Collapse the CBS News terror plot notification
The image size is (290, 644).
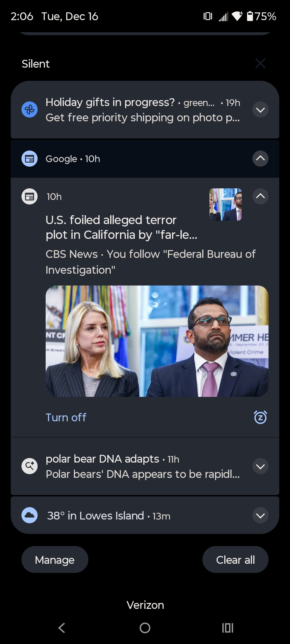[x=260, y=196]
